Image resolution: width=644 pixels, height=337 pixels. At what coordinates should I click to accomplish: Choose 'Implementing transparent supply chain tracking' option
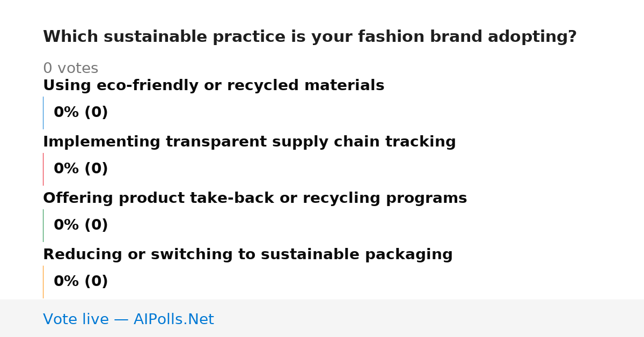click(250, 142)
